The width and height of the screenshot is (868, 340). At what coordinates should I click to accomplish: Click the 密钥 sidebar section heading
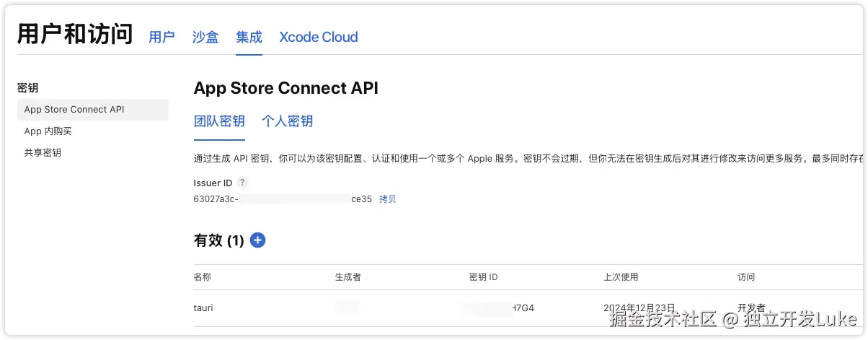point(27,88)
